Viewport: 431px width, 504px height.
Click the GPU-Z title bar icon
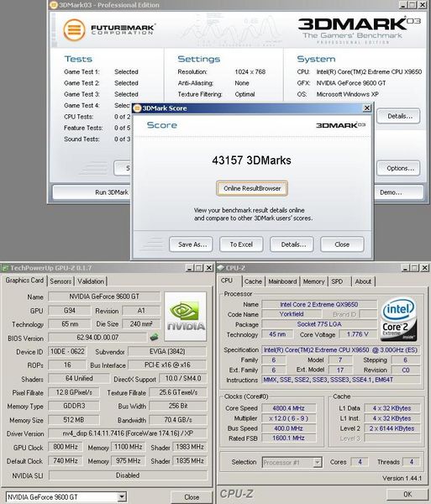point(4,268)
